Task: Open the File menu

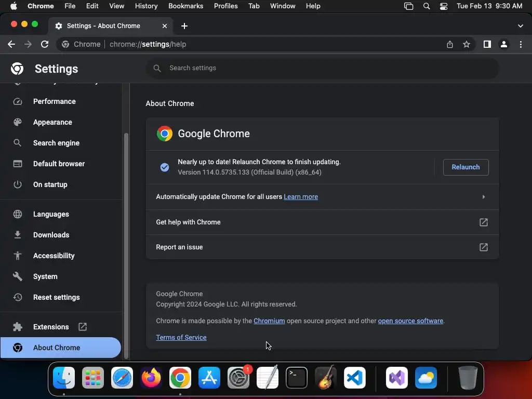Action: pyautogui.click(x=70, y=6)
